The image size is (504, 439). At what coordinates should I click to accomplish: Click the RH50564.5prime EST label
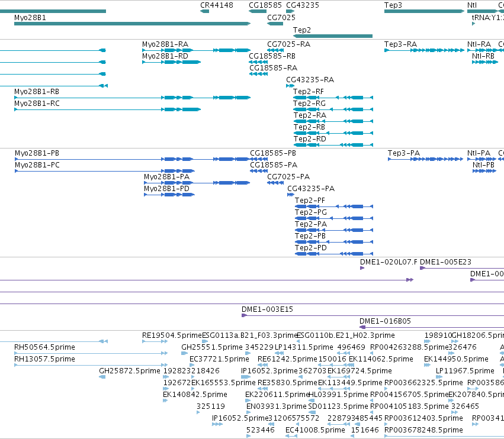[44, 347]
